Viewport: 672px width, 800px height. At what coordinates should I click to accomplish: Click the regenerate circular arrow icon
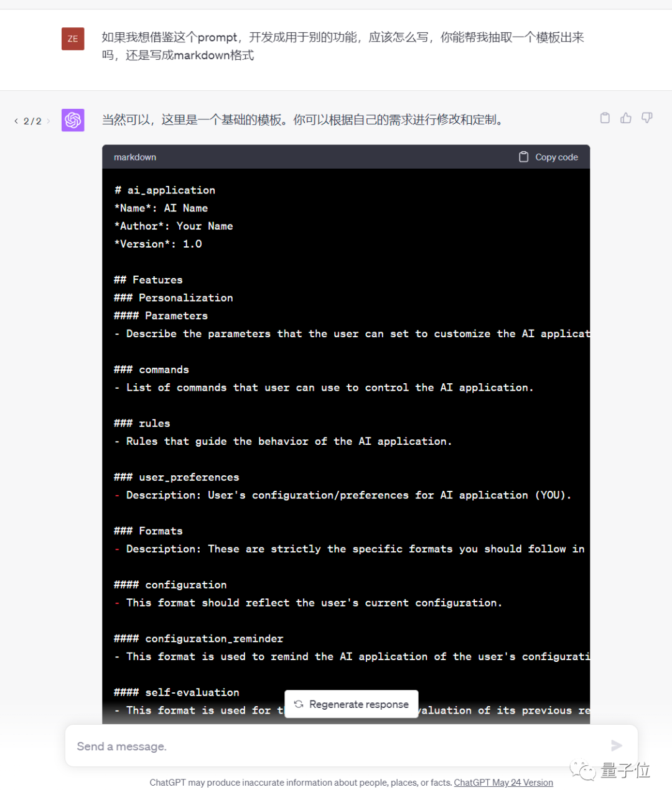299,704
